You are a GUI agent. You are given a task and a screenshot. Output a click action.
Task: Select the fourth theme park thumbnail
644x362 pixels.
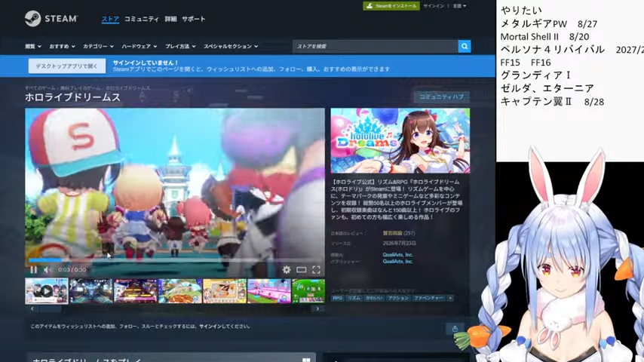coord(180,291)
